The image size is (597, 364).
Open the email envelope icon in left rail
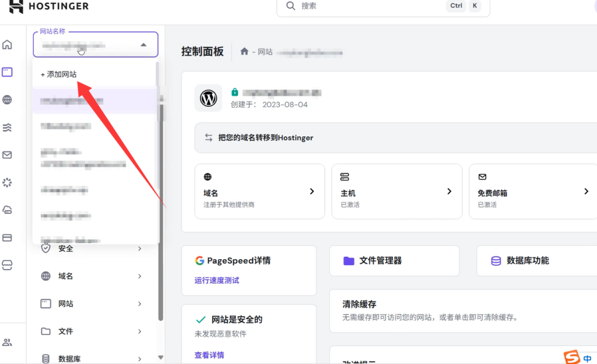(7, 155)
